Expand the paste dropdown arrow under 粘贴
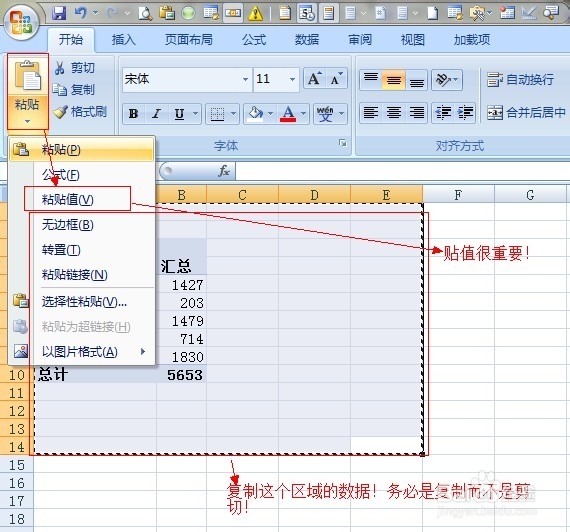The image size is (570, 532). click(x=28, y=121)
